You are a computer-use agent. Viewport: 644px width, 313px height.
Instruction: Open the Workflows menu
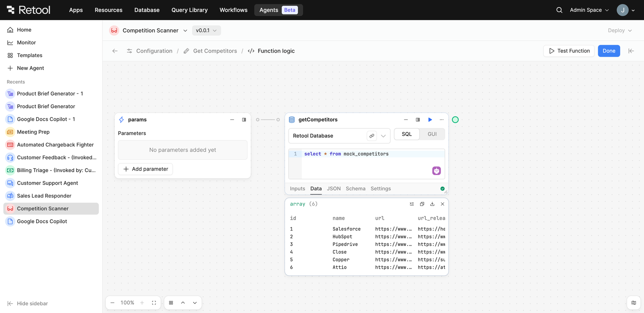pos(233,10)
